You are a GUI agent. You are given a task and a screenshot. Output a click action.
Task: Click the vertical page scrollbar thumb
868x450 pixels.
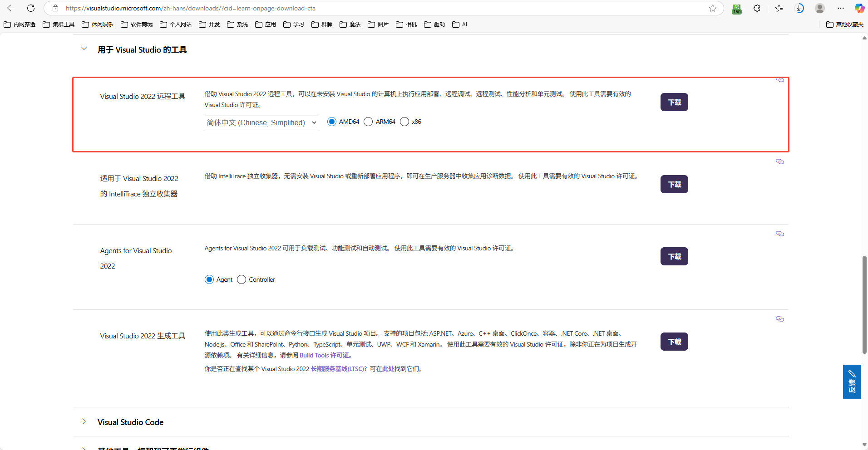[x=864, y=305]
